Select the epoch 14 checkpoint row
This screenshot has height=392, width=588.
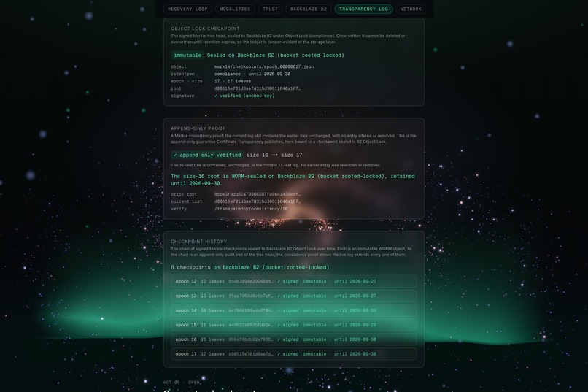tap(293, 310)
